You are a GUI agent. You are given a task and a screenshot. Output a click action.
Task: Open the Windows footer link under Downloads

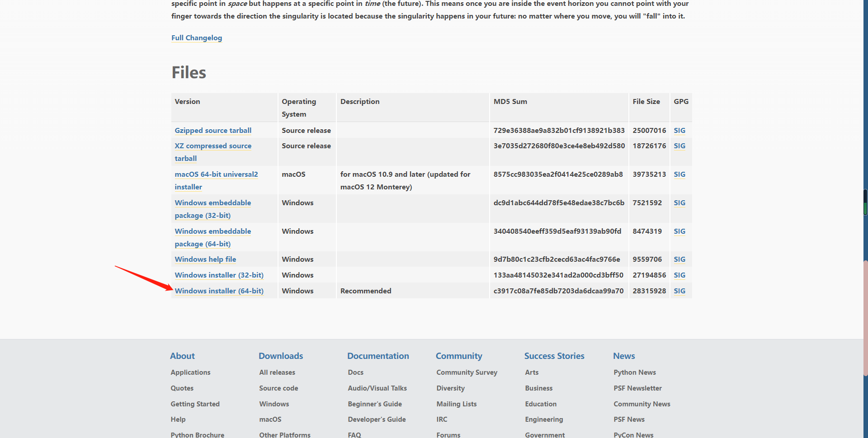click(x=274, y=404)
